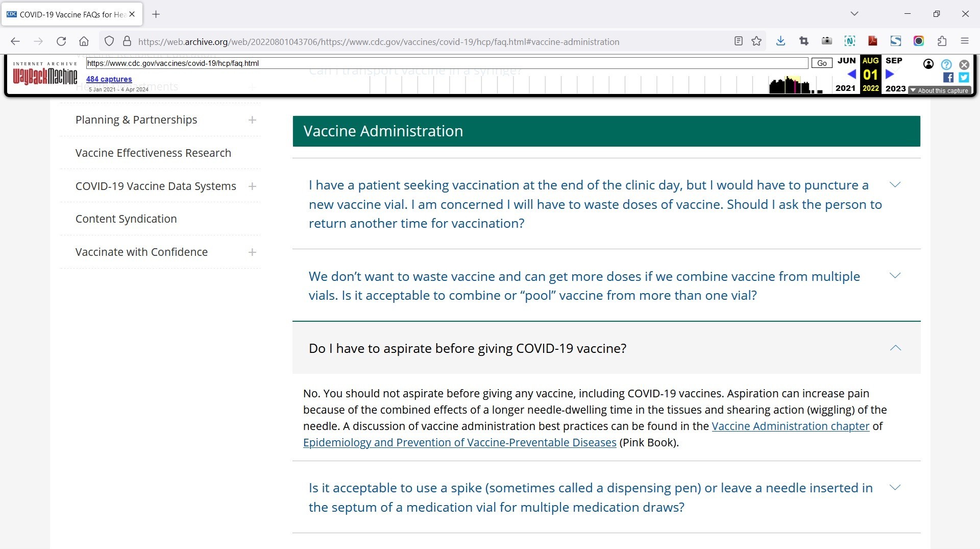Screen dimensions: 980x549
Task: Open the Firefox downloads icon
Action: click(x=780, y=41)
